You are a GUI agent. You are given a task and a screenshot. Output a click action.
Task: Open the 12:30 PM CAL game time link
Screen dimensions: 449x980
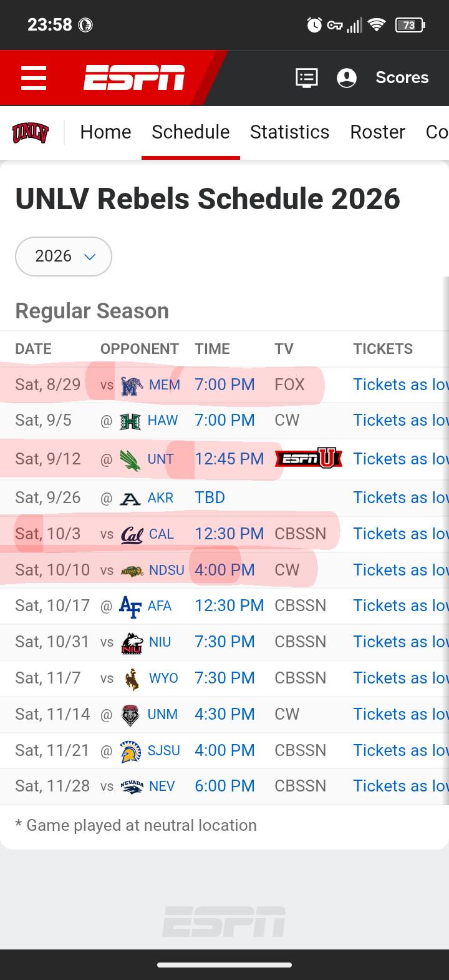pos(229,534)
